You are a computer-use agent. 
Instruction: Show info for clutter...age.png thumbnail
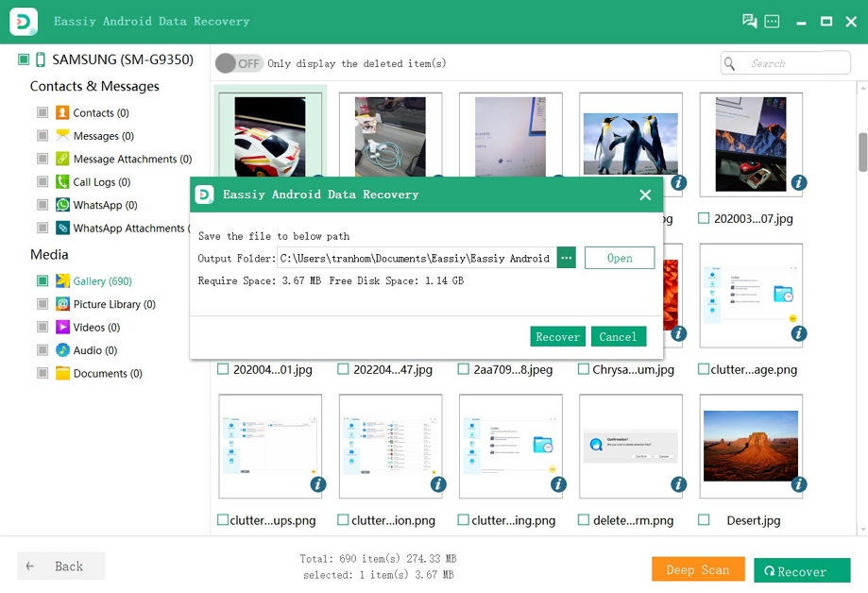(x=798, y=333)
